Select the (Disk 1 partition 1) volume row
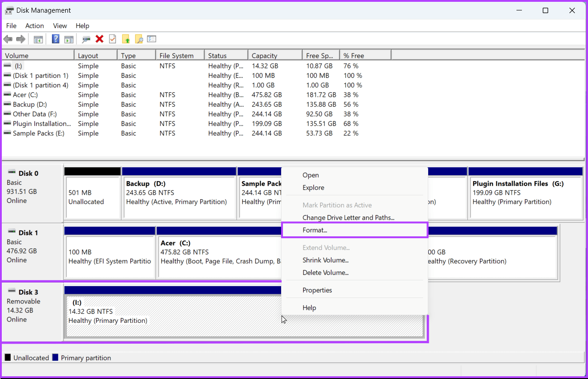The height and width of the screenshot is (379, 588). tap(197, 76)
